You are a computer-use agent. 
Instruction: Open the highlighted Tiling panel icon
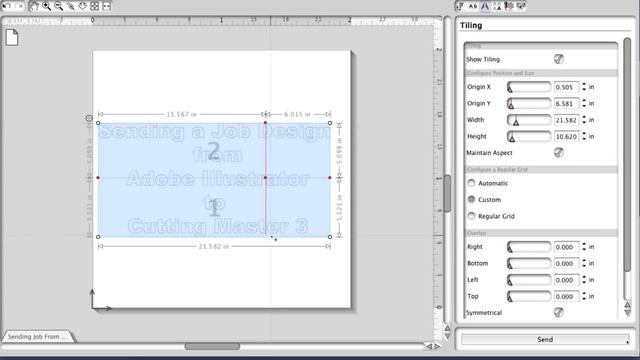point(485,6)
